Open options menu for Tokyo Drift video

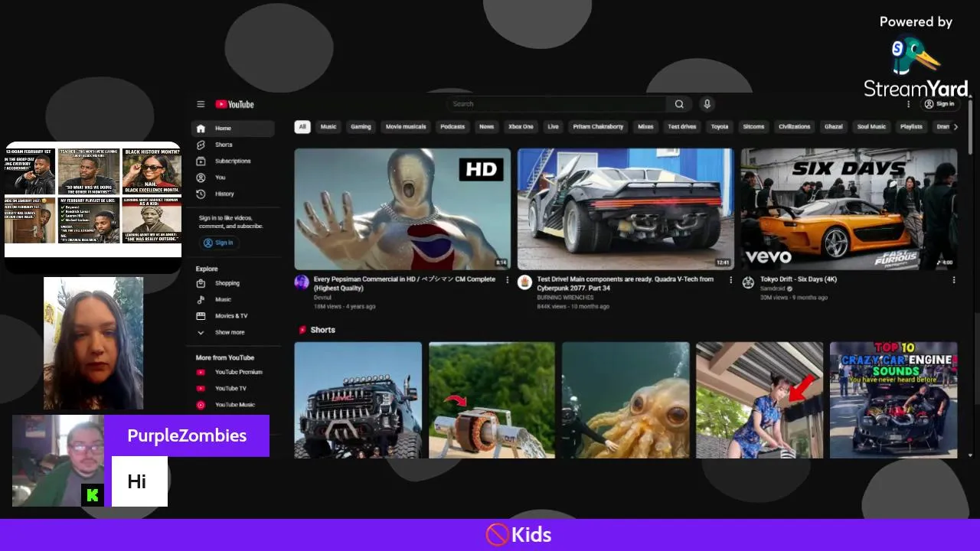tap(954, 280)
